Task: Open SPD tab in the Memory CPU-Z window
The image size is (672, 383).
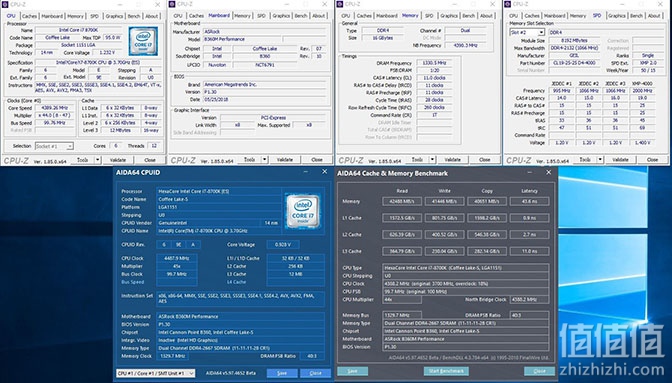Action: 429,16
